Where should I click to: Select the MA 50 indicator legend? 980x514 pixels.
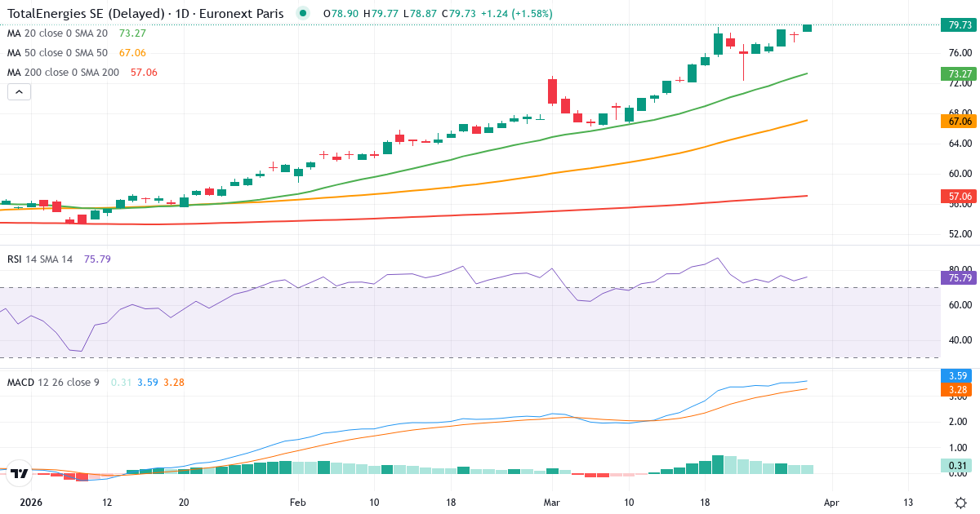(57, 52)
